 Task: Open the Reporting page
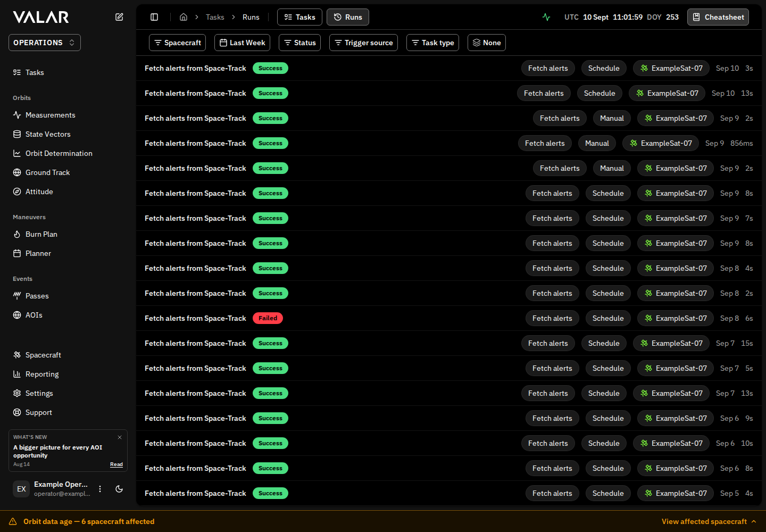[68, 374]
